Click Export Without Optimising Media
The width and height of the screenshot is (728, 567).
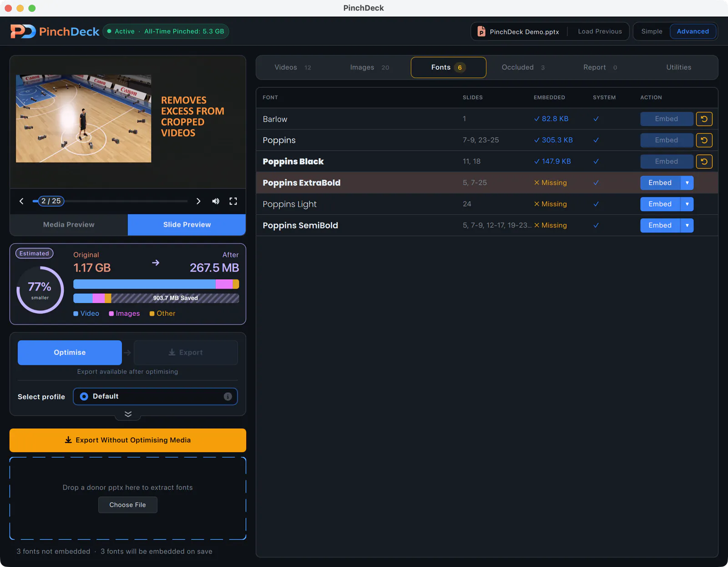(x=128, y=440)
